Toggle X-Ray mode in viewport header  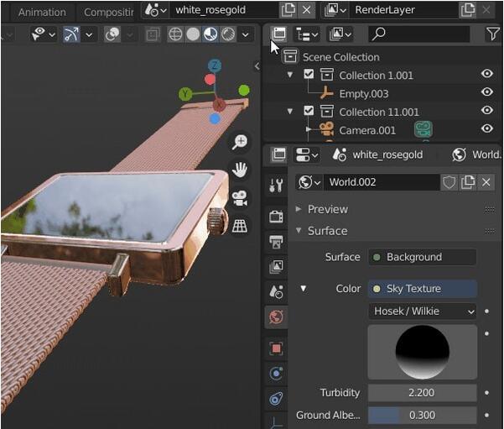coord(153,34)
